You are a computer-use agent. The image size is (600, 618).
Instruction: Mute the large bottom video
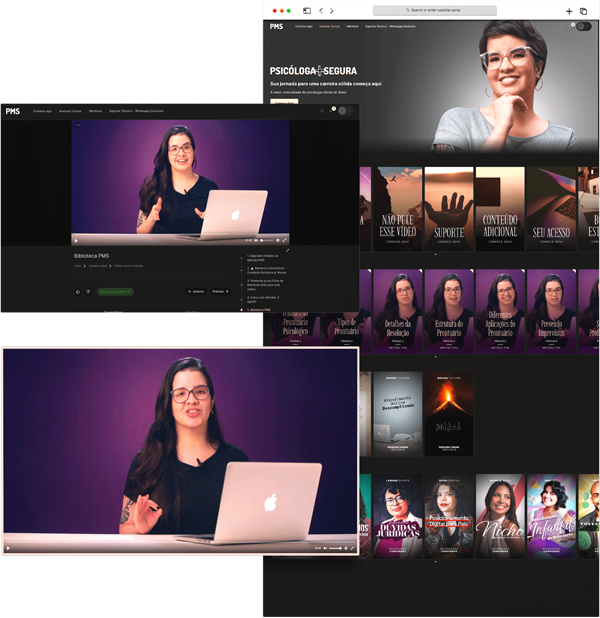[x=325, y=548]
